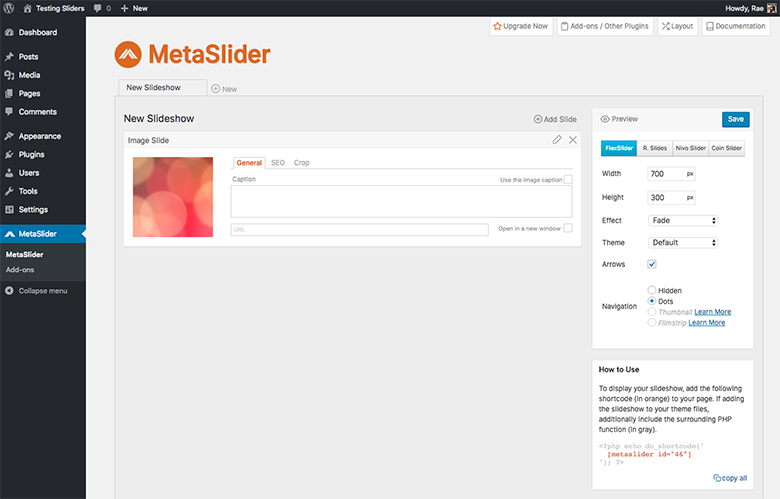
Task: Select Hidden navigation option
Action: 652,290
